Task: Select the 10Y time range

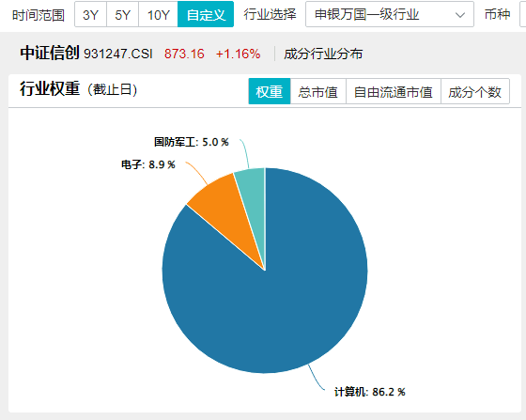Action: click(159, 14)
